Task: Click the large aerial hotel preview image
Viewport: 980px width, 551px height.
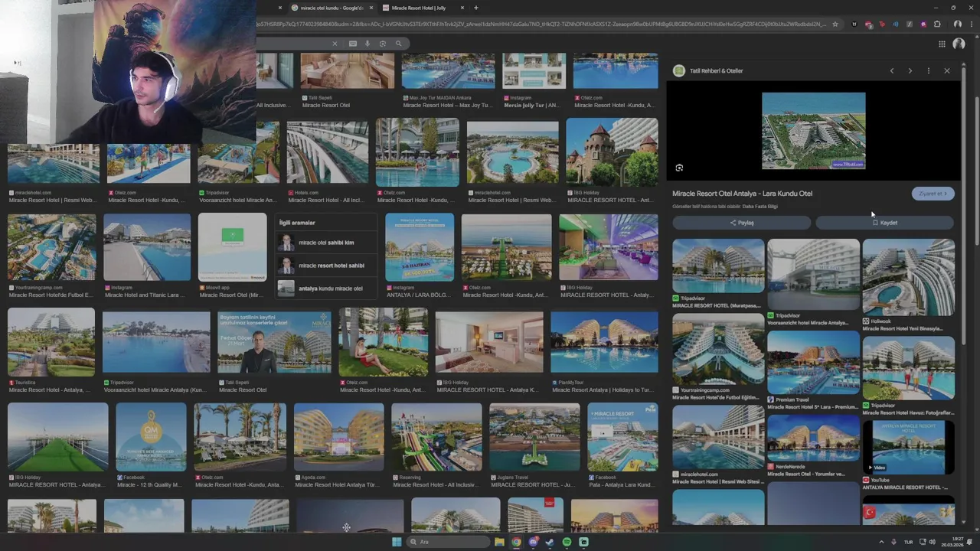Action: [813, 131]
